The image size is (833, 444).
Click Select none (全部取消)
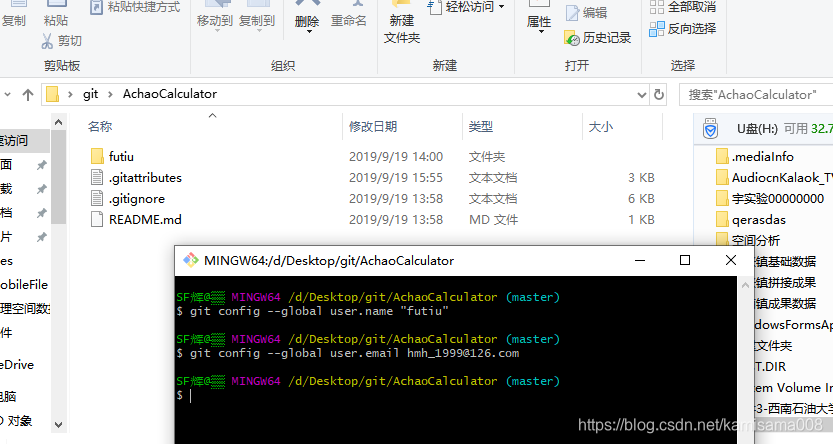point(683,7)
